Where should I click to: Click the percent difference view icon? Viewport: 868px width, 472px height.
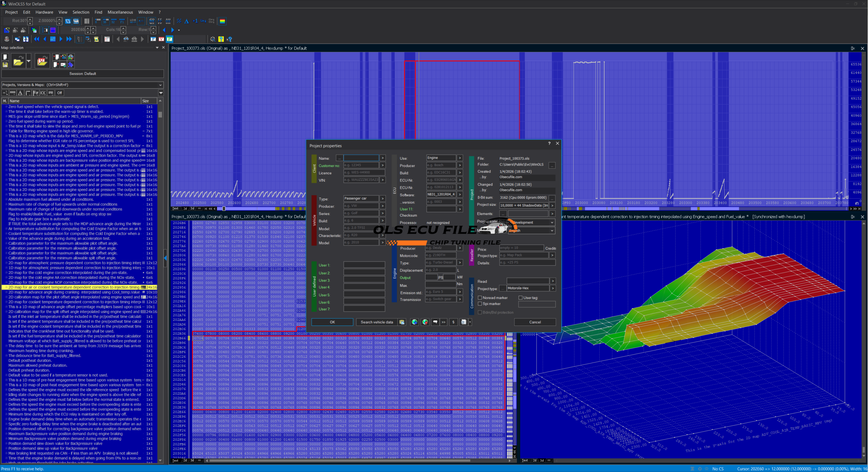(179, 21)
